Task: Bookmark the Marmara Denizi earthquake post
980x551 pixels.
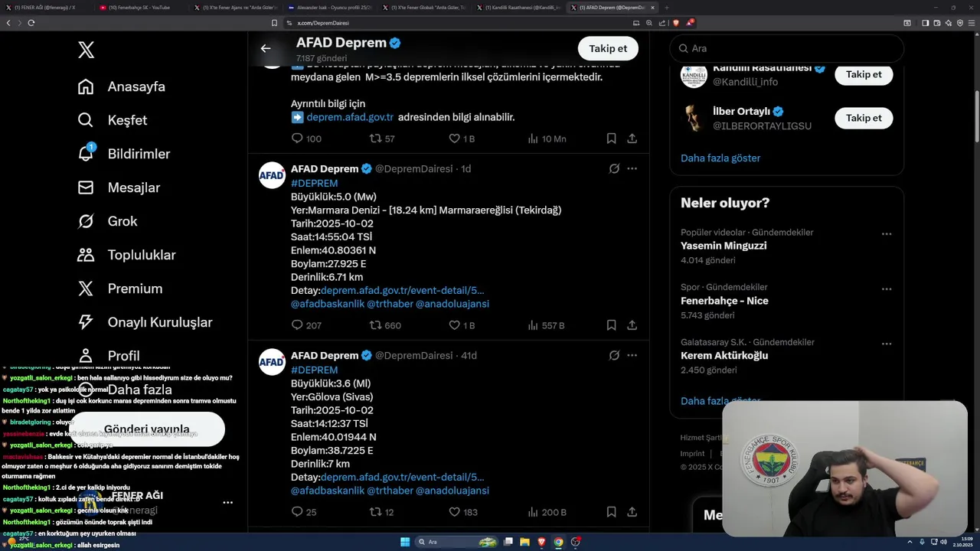Action: (611, 325)
